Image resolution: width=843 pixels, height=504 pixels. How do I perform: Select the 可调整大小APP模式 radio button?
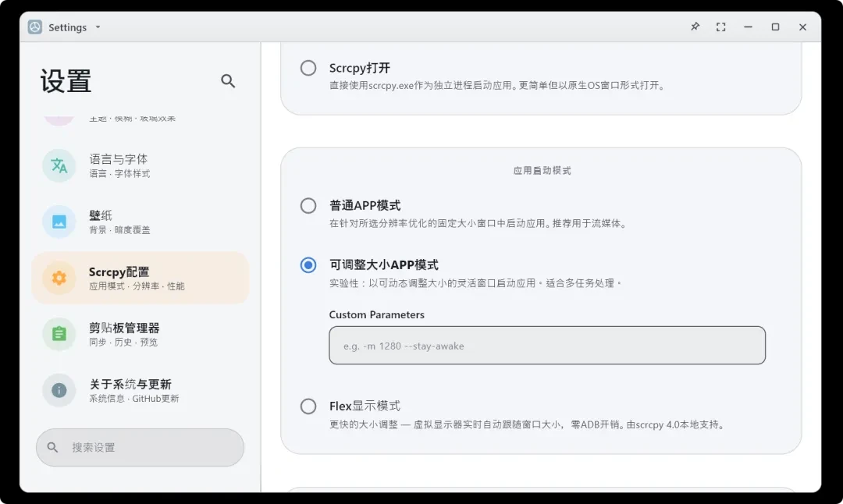point(308,265)
